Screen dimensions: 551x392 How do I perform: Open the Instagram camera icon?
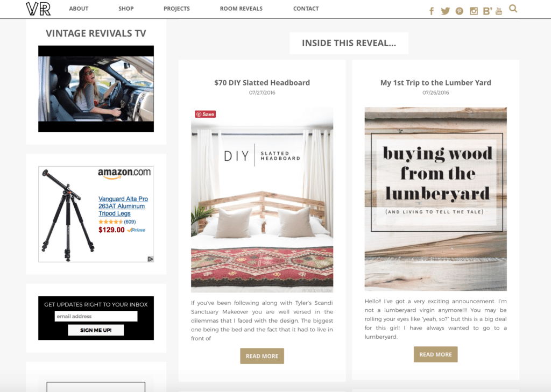tap(474, 11)
